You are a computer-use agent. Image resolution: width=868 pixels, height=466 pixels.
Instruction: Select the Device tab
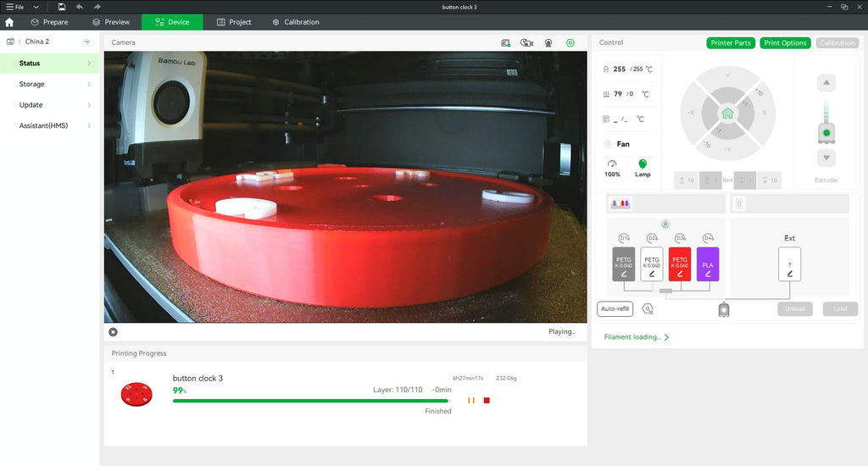172,22
